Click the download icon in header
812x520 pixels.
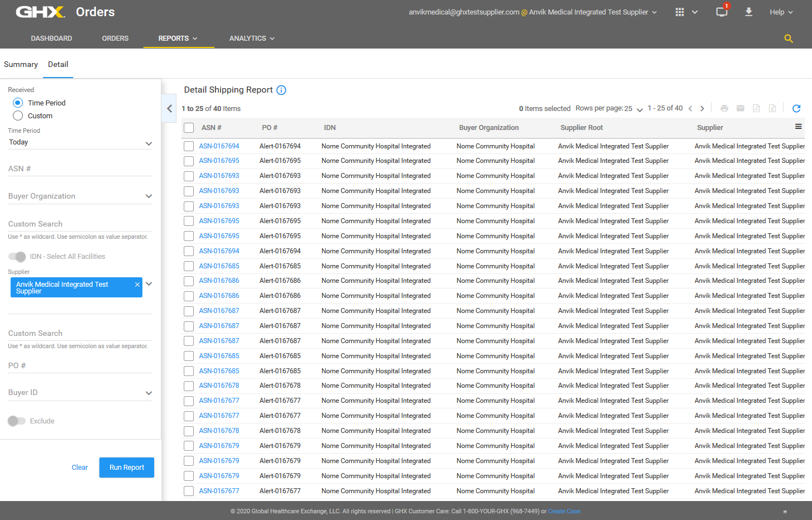coord(748,12)
